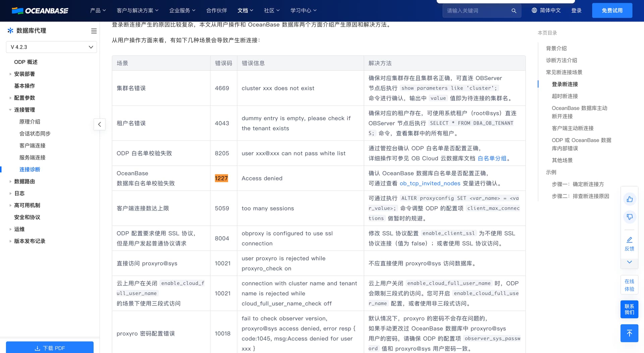Click the OceanBase logo

click(40, 11)
